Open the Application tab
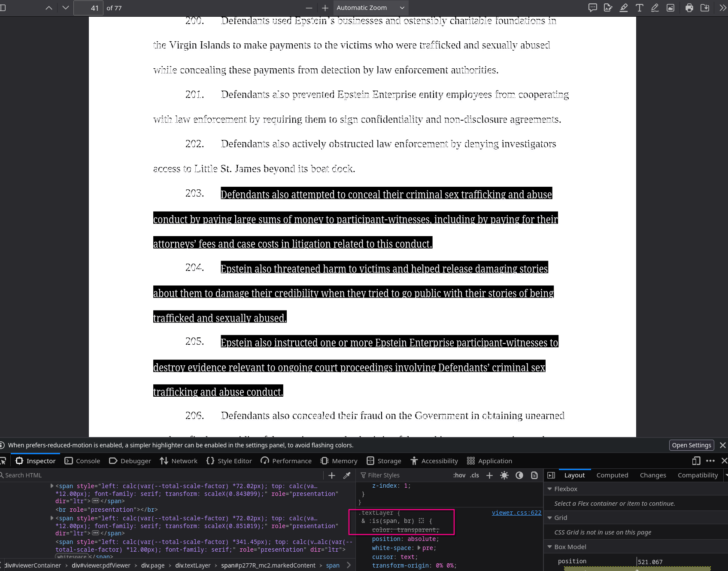 (489, 461)
